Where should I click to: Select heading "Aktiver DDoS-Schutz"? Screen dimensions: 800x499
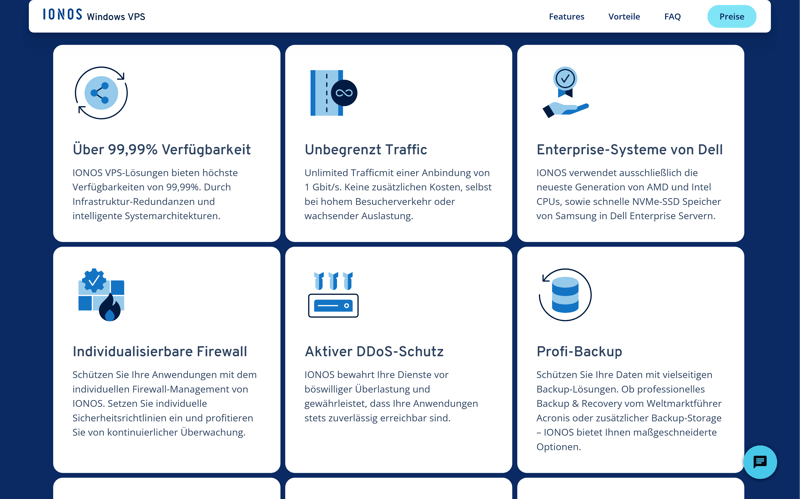tap(374, 352)
